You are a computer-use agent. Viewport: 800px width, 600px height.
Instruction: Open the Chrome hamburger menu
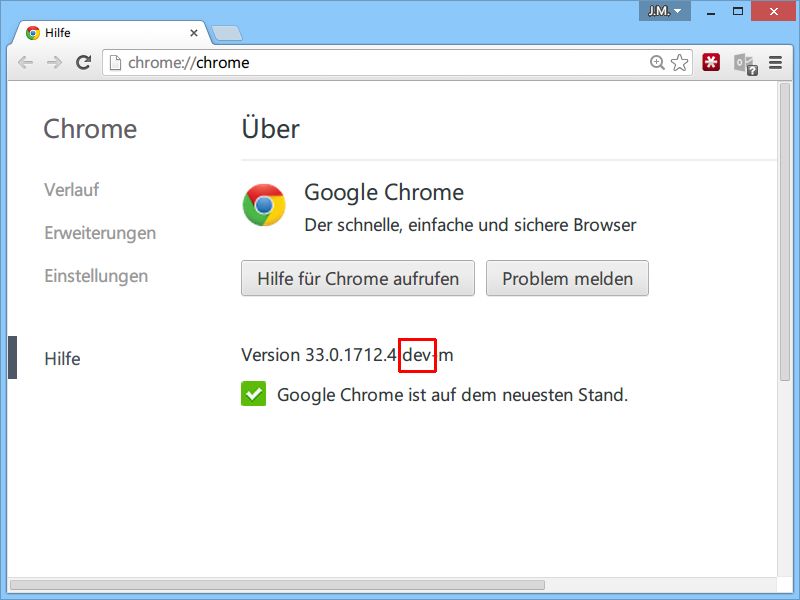coord(776,63)
